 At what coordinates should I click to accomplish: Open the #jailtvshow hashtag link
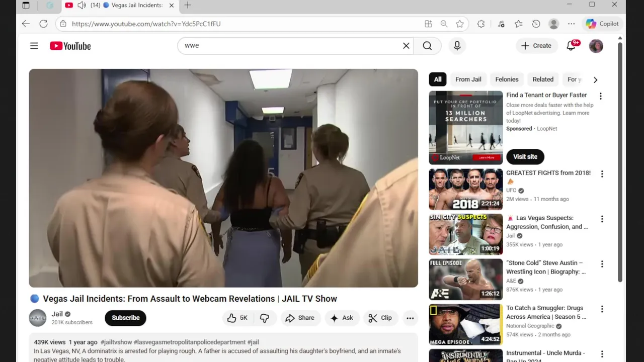coord(116,342)
